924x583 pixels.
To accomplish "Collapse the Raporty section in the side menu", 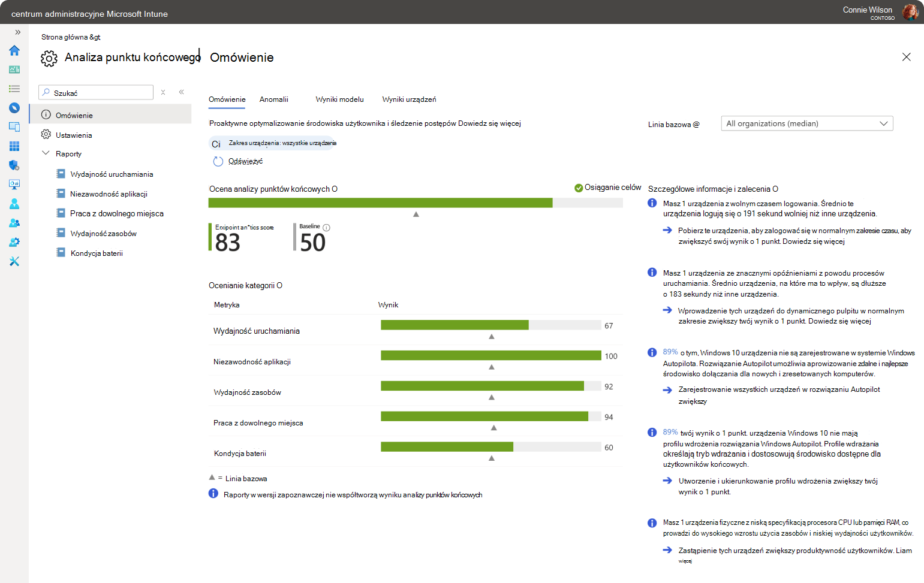I will click(x=46, y=153).
